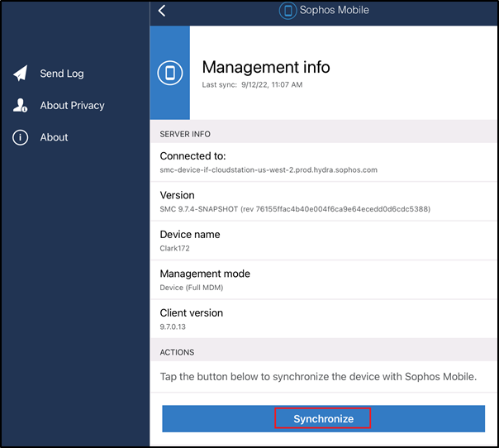Click the Version label

pyautogui.click(x=178, y=195)
